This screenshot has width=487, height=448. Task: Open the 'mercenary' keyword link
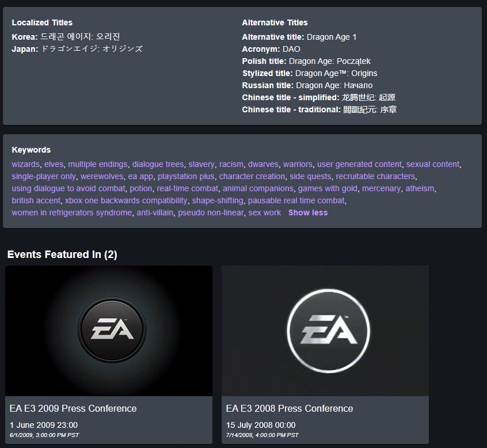pos(382,188)
